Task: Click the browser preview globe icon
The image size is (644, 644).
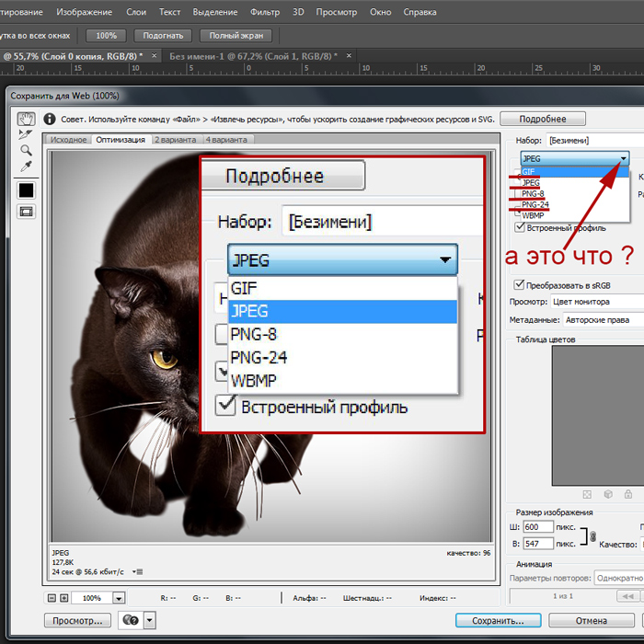Action: click(131, 620)
